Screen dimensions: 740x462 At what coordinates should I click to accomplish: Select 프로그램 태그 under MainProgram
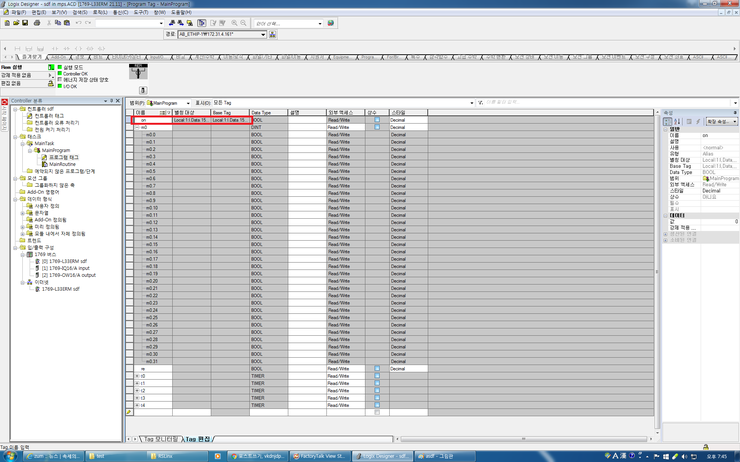pos(63,157)
